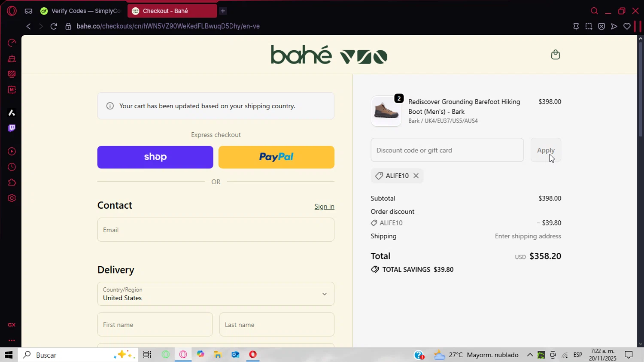Open Settings gear icon in sidebar
This screenshot has width=644, height=362.
pyautogui.click(x=12, y=198)
